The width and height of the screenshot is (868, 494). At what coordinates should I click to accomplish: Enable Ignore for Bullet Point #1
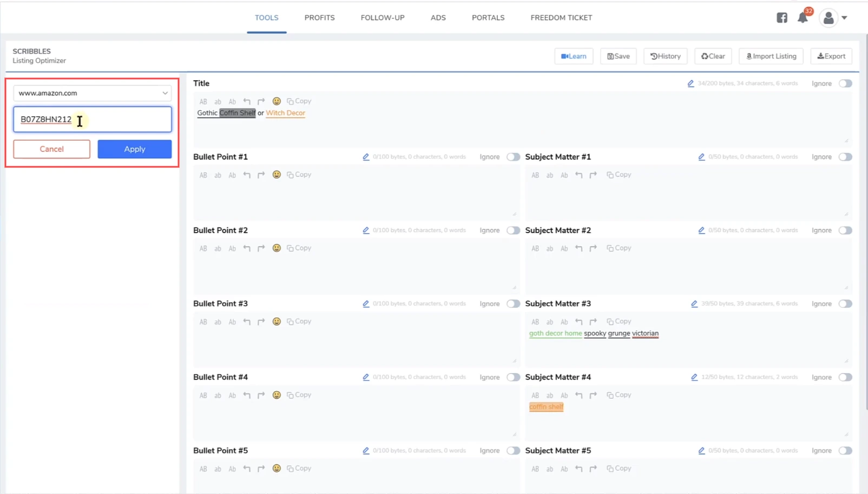(x=512, y=157)
